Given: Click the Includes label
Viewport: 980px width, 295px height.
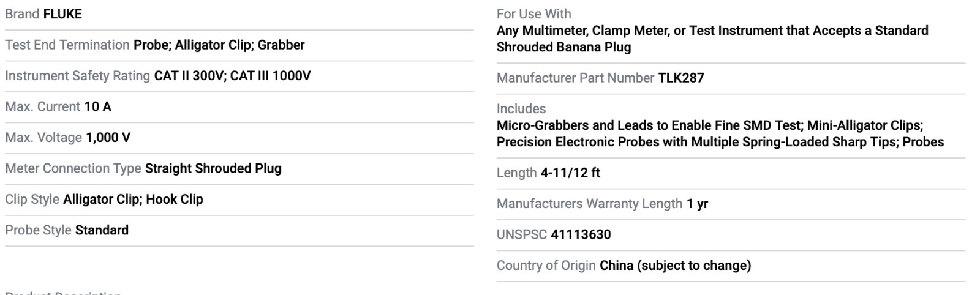Looking at the screenshot, I should coord(521,109).
